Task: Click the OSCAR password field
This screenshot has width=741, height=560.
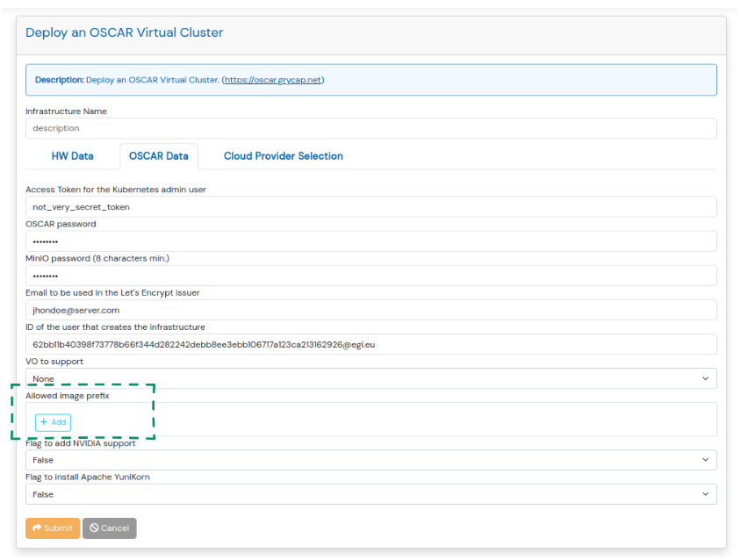Action: 370,241
